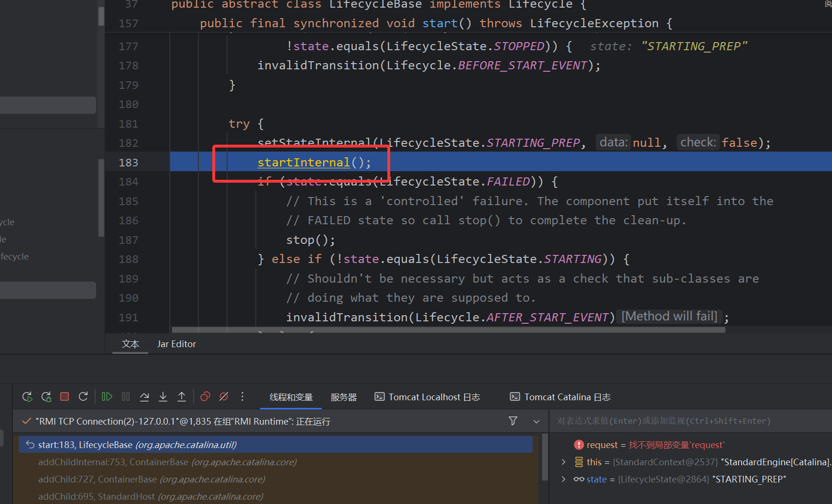Open the View Breakpoints red circles icon

pos(205,396)
